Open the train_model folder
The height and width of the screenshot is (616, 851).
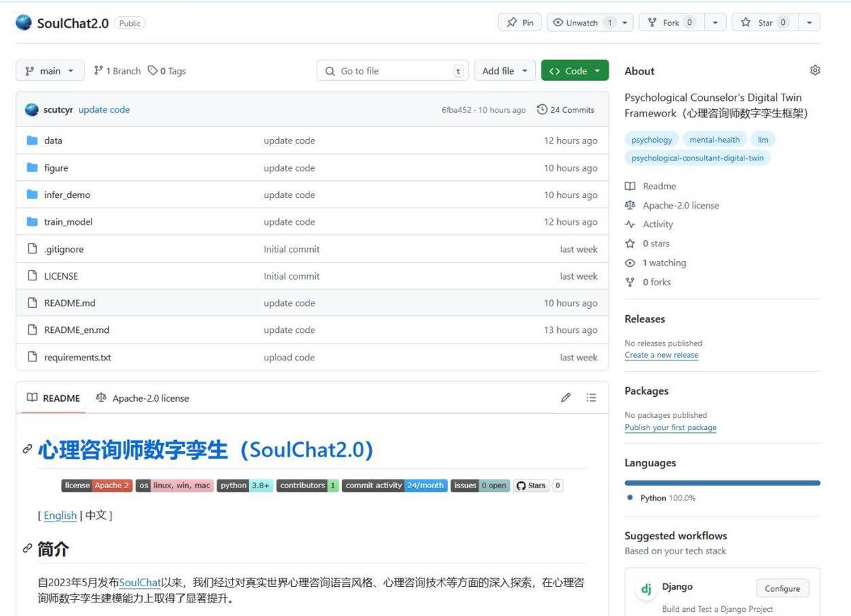coord(67,221)
